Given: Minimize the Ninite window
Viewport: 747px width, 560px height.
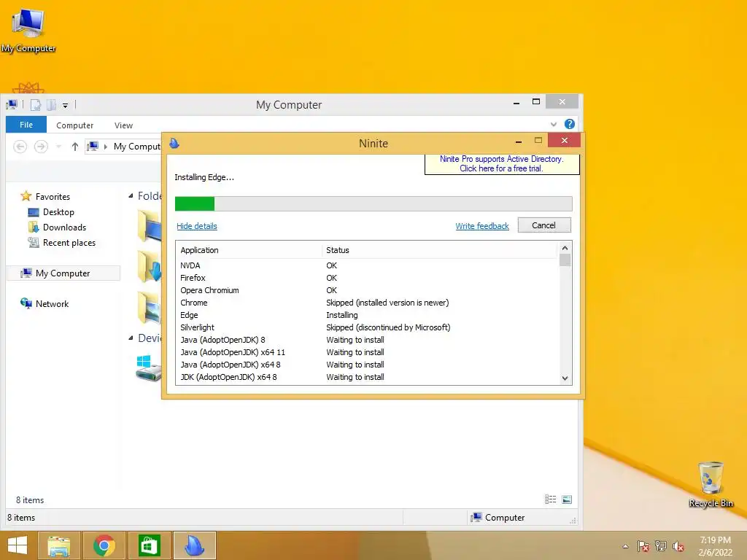Looking at the screenshot, I should [x=519, y=141].
